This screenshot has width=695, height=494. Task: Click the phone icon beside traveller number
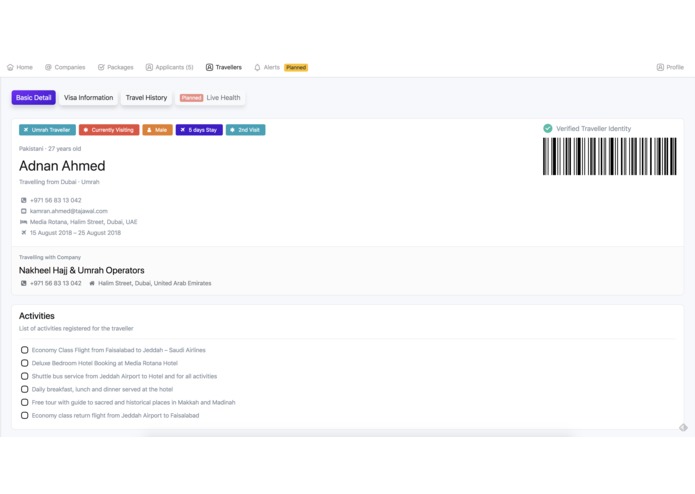point(24,200)
